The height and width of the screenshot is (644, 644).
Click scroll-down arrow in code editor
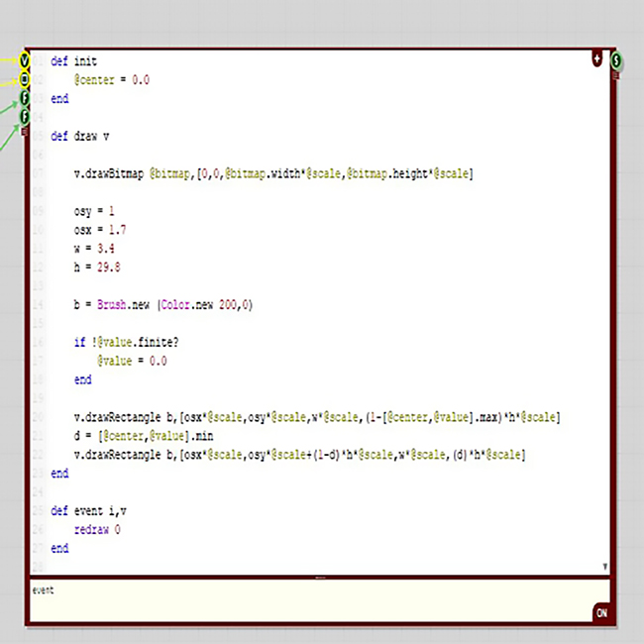pos(604,567)
